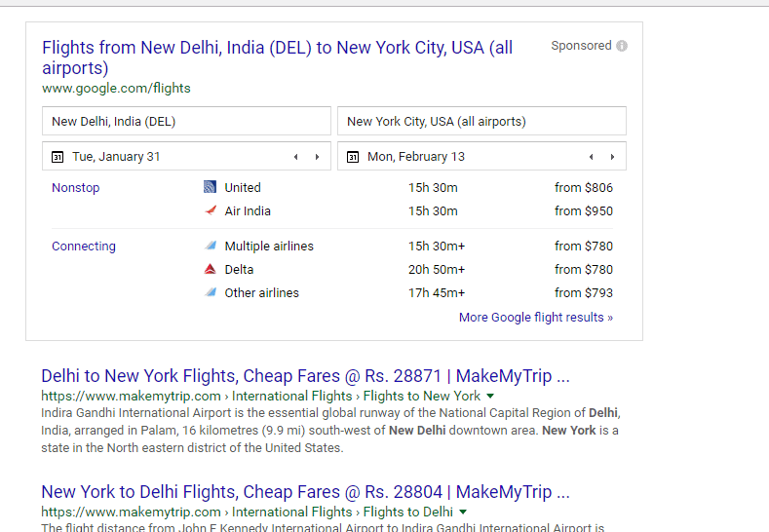Expand the Flights to Delhi dropdown arrow
Viewport: 769px width, 532px height.
tap(463, 513)
